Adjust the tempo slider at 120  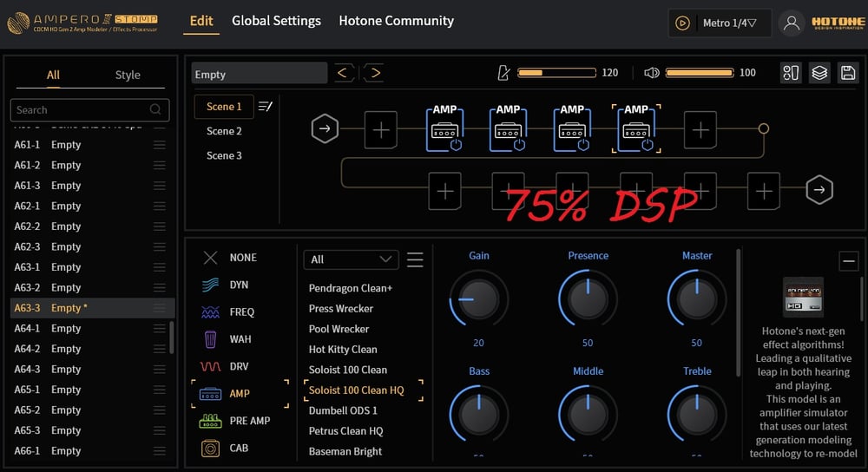557,73
